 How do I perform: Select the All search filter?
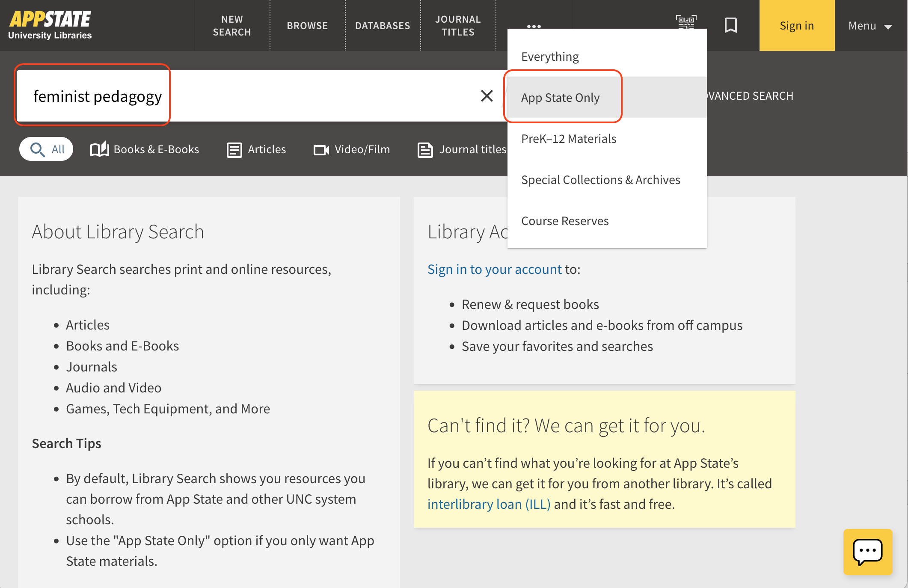tap(46, 149)
